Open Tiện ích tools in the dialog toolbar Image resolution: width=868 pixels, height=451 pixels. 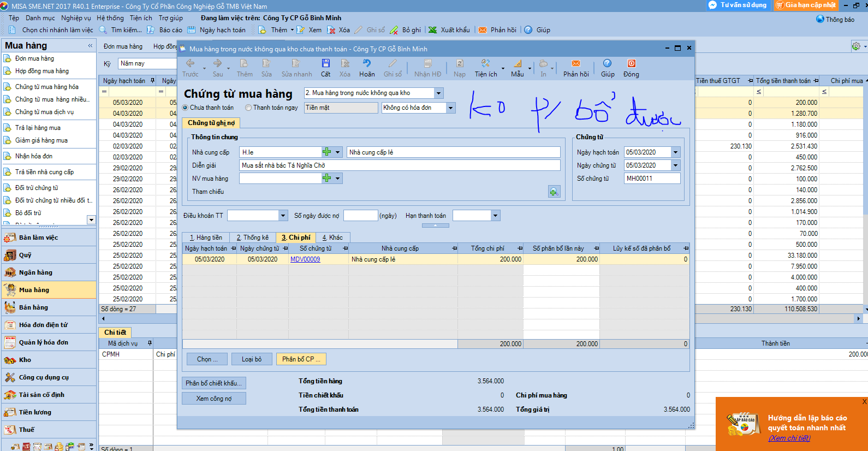(485, 64)
